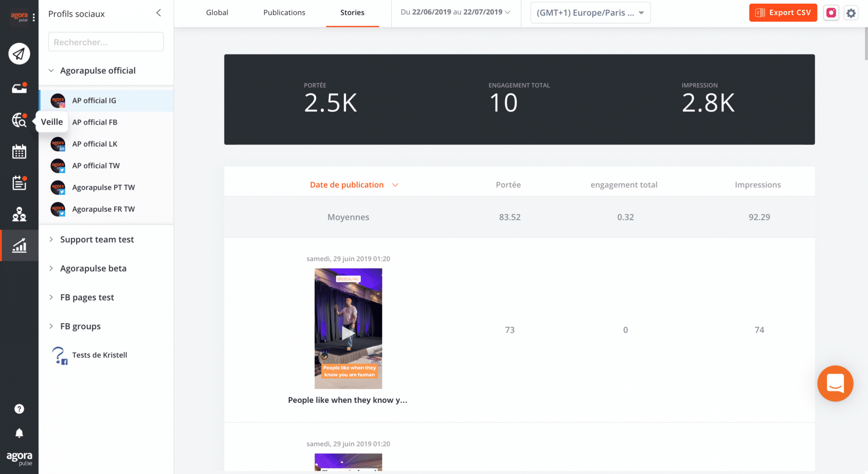The image size is (868, 474).
Task: Click the ENGAGEMENT TOTAL 10 value
Action: (504, 103)
